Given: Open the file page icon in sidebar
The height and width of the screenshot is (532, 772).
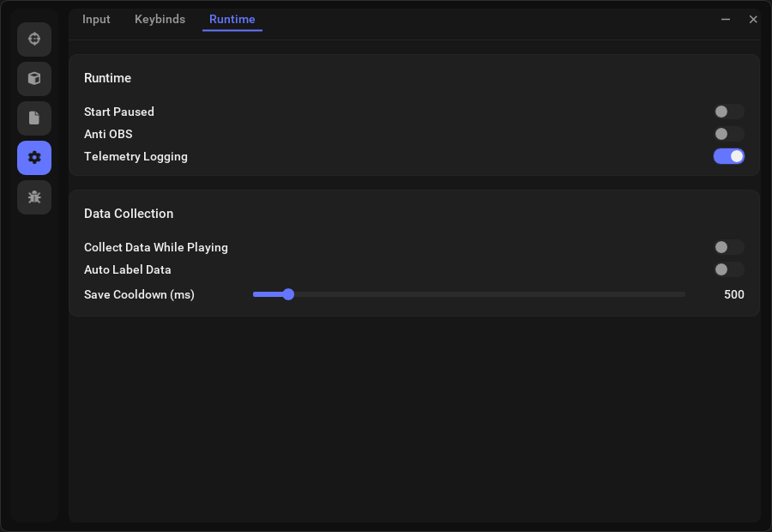Looking at the screenshot, I should point(34,118).
